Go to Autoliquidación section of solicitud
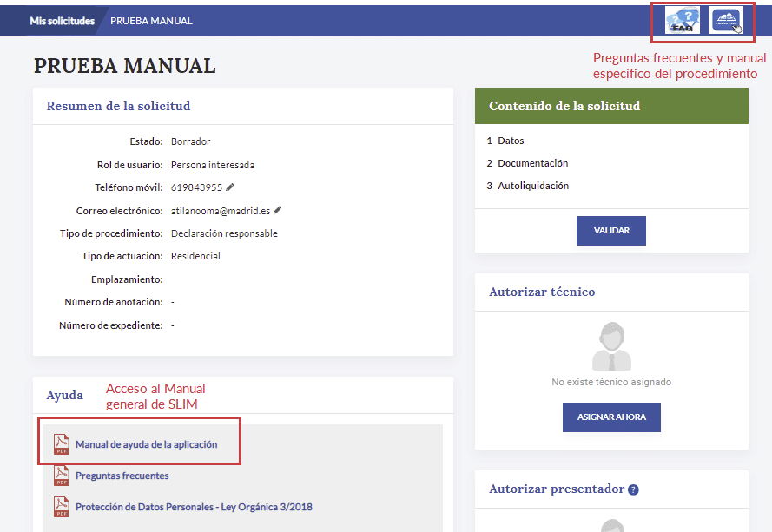 (x=533, y=186)
